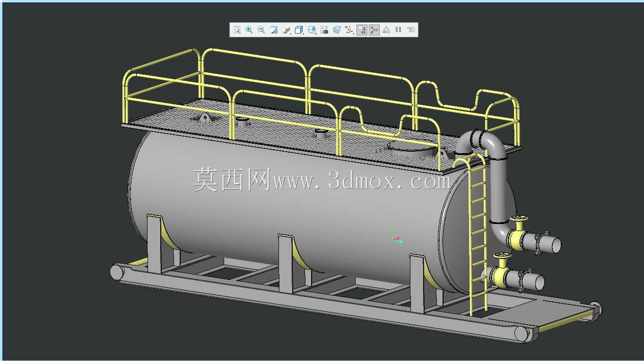Click the last greyed icon on the view toolbar
The width and height of the screenshot is (644, 361).
point(411,30)
